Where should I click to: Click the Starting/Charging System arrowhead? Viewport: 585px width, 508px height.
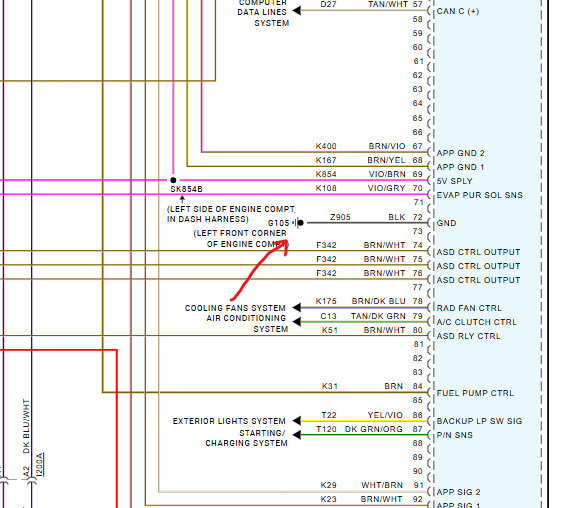coord(297,435)
